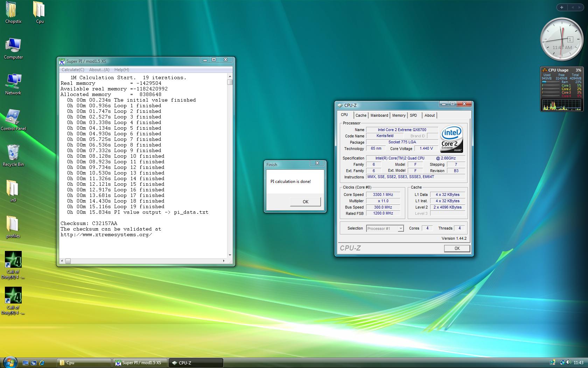This screenshot has height=368, width=588.
Task: Click the Super PI title bar icon
Action: pos(62,61)
